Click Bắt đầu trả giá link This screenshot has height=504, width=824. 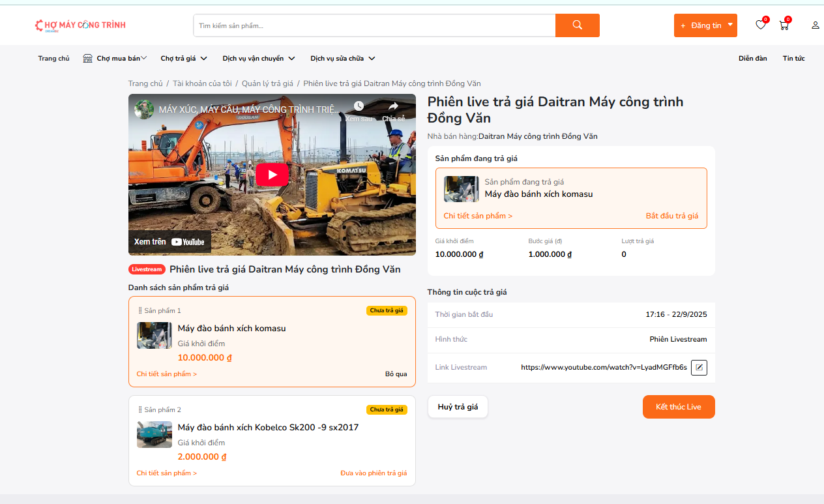tap(671, 216)
